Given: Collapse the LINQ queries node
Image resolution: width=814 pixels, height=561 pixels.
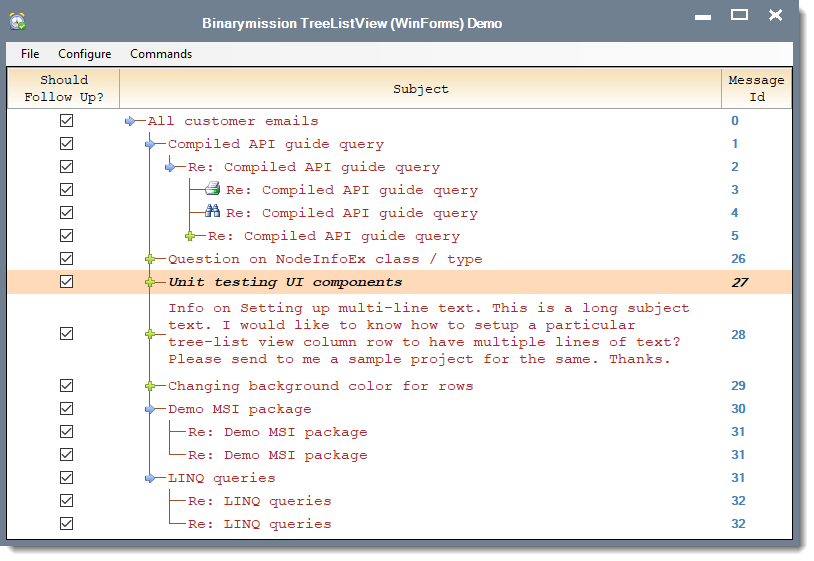Looking at the screenshot, I should click(150, 478).
